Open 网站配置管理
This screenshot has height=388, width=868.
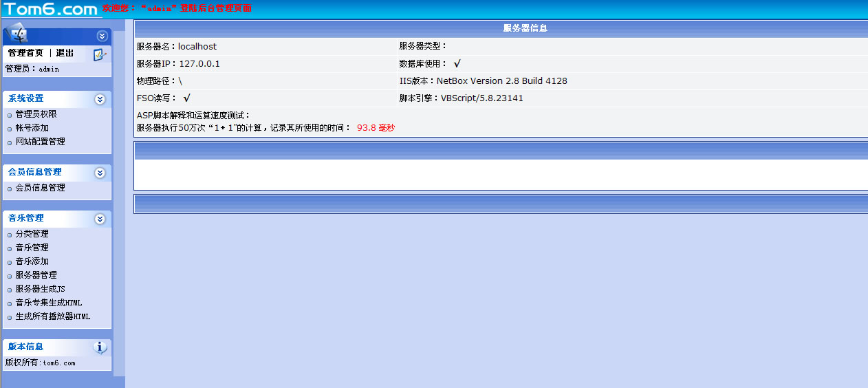pos(40,142)
